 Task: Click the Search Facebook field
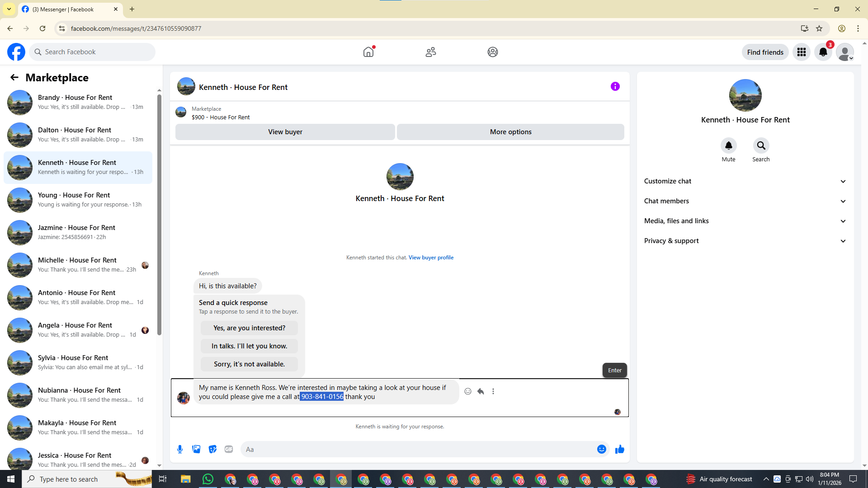coord(92,52)
